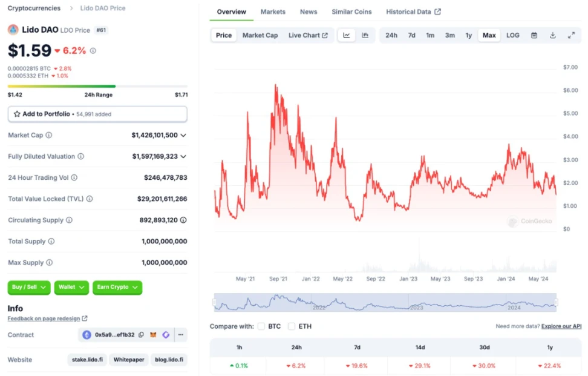Expand the Market Cap value details
Viewport: 588px width, 376px height.
[x=183, y=135]
